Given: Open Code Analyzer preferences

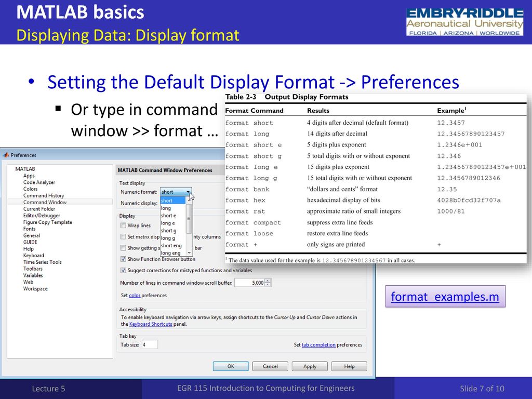Looking at the screenshot, I should coord(39,182).
